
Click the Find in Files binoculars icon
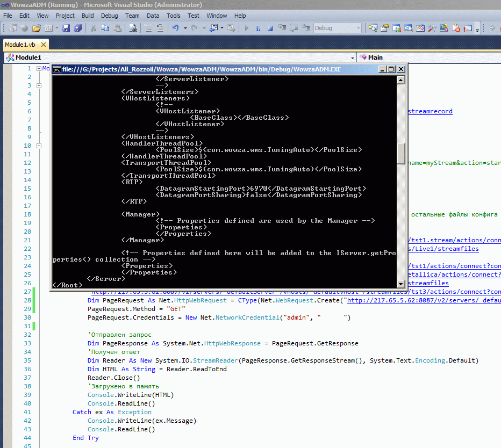coord(133,28)
